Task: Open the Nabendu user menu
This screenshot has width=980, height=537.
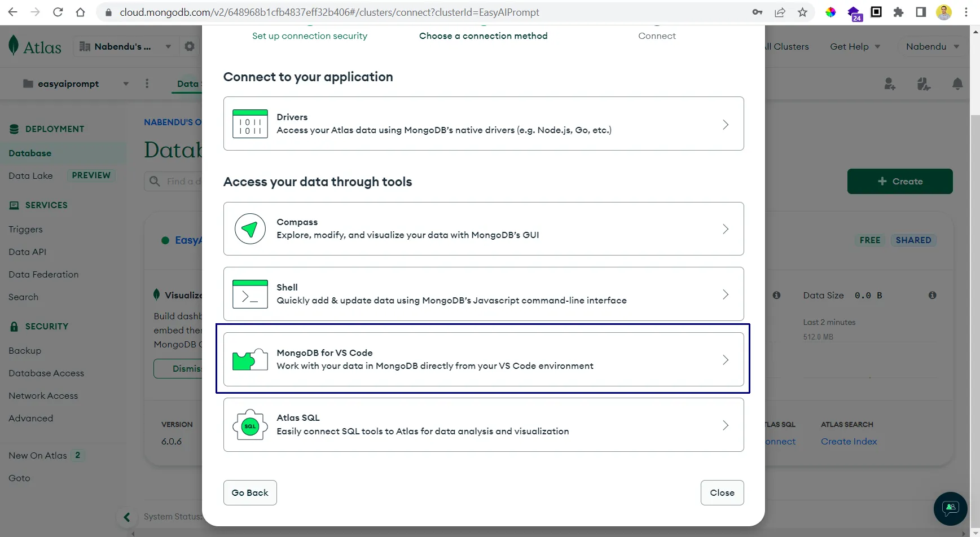Action: point(932,46)
